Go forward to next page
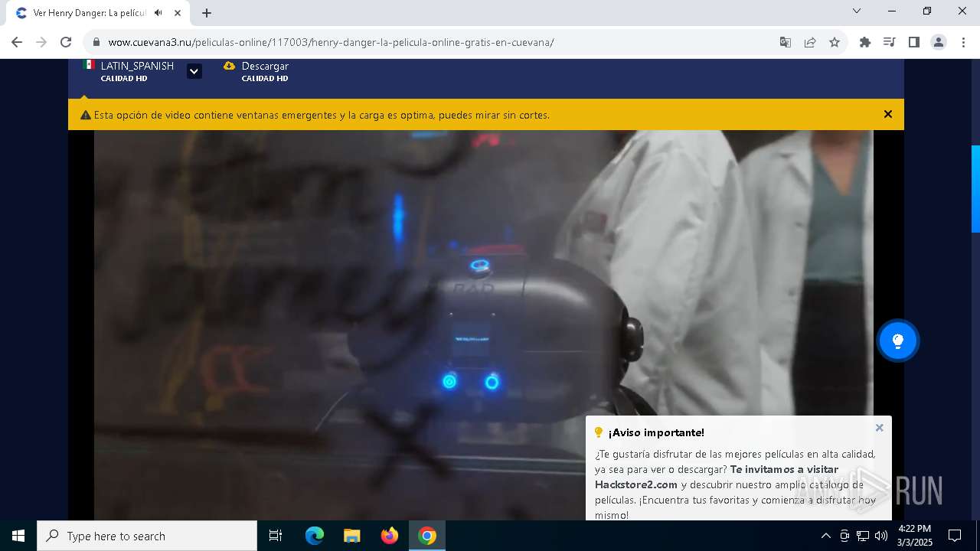Image resolution: width=980 pixels, height=551 pixels. [x=41, y=42]
